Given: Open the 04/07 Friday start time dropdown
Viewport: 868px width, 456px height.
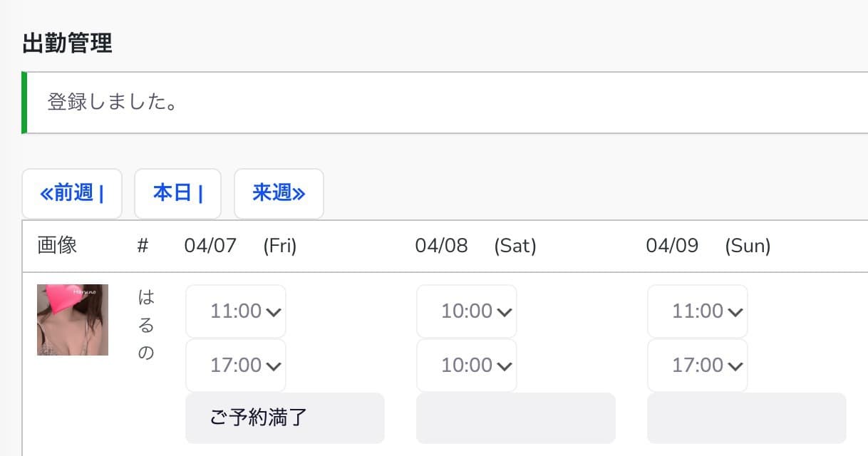Looking at the screenshot, I should [236, 311].
